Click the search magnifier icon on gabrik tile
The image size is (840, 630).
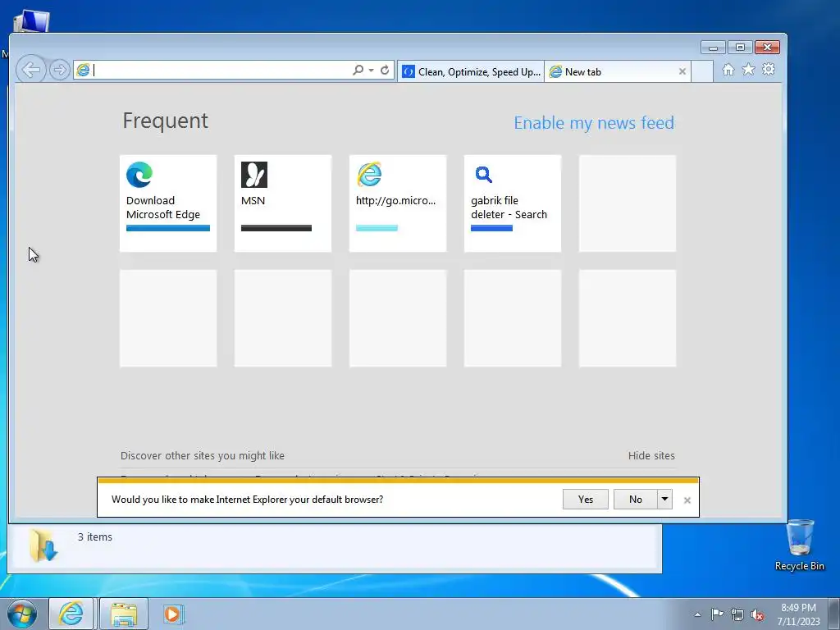point(483,174)
